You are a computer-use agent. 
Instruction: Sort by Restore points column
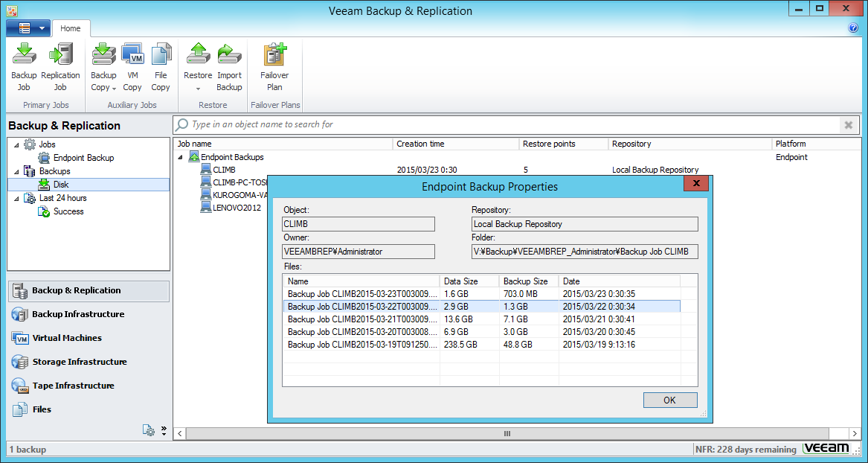pos(564,144)
